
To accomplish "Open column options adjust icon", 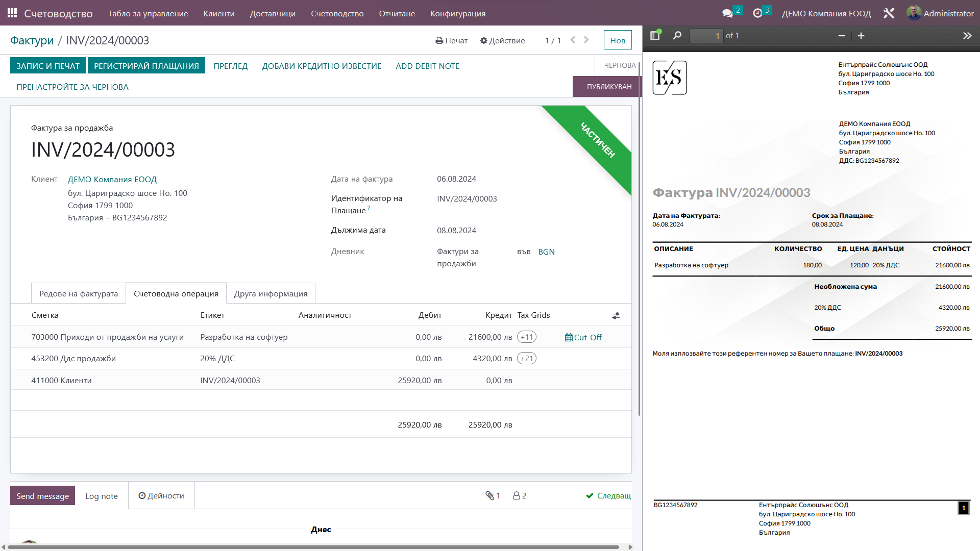I will pos(616,316).
